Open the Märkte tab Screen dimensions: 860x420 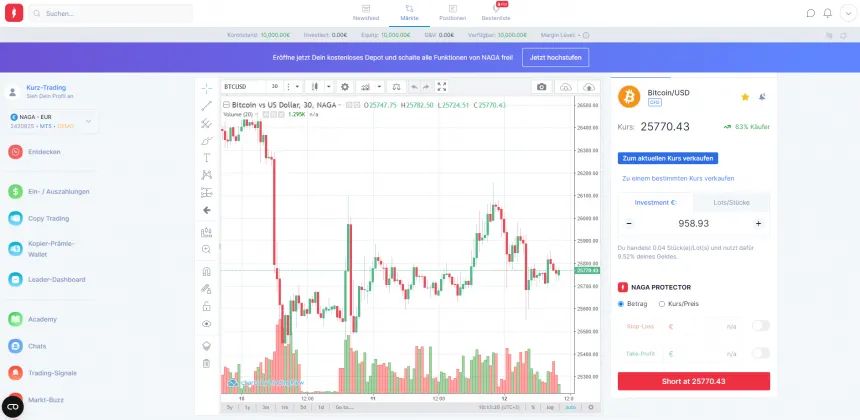click(409, 13)
